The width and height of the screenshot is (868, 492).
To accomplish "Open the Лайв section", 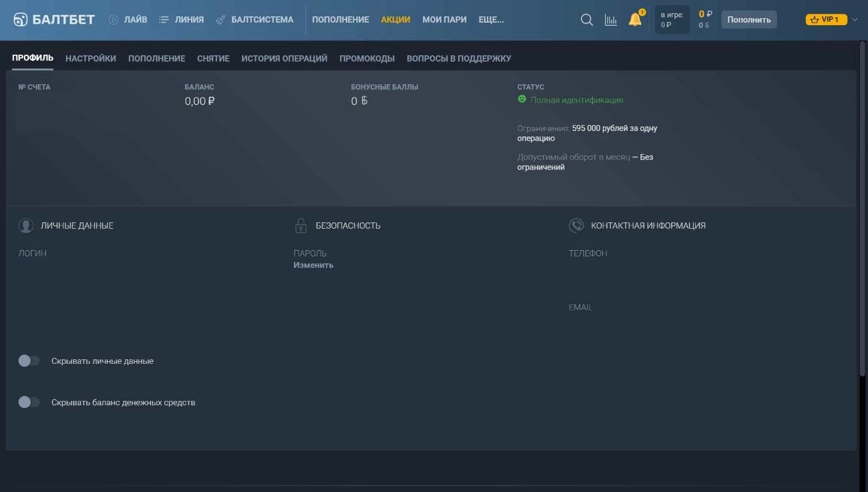I will (x=135, y=19).
